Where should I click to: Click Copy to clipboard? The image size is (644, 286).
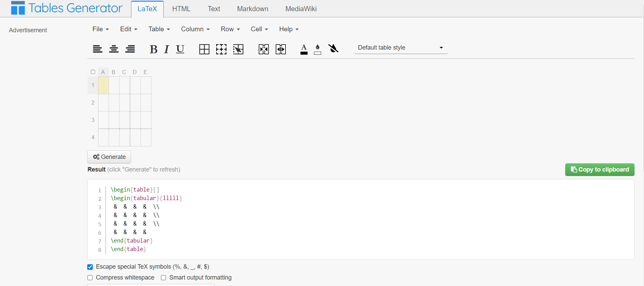click(600, 169)
